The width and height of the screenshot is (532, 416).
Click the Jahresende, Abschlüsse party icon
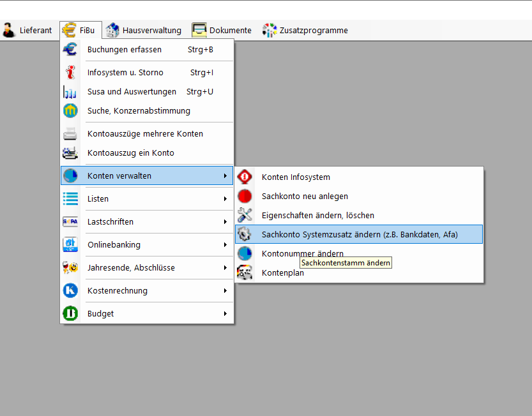pyautogui.click(x=70, y=268)
